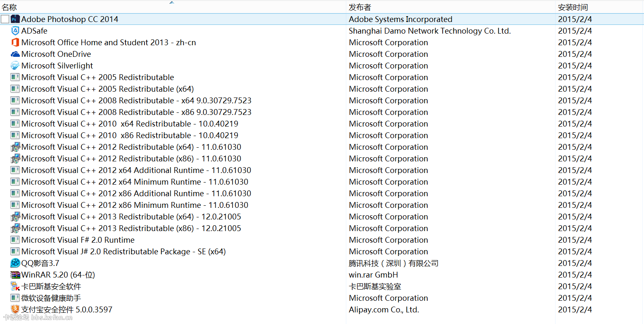Click installer icon of Visual C++ 2012 Redistributable (x86)
Image resolution: width=644 pixels, height=324 pixels.
[15, 158]
